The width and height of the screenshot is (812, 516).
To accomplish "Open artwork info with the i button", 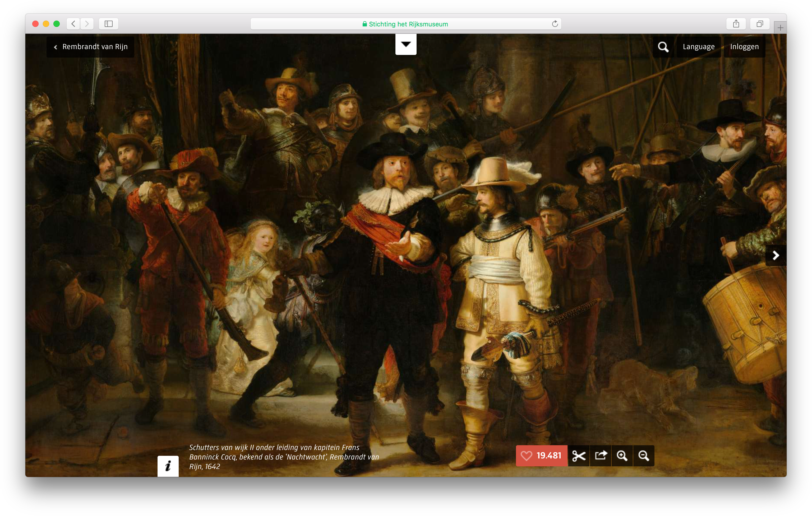I will [168, 466].
